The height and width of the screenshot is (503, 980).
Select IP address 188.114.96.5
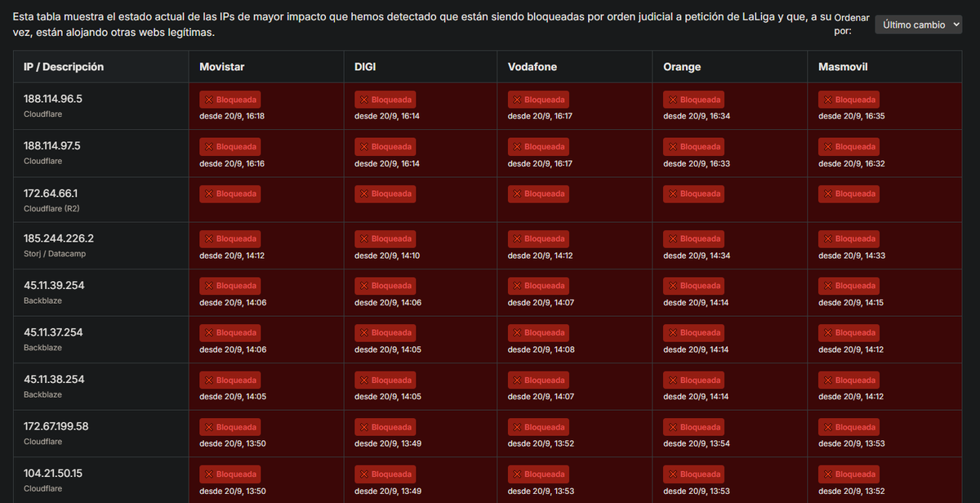click(53, 99)
